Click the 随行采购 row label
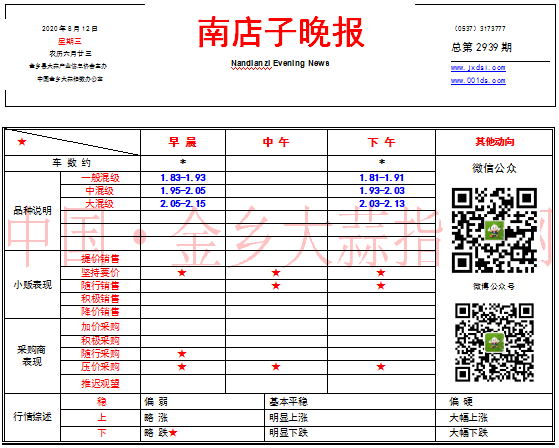The height and width of the screenshot is (448, 559). coord(100,354)
